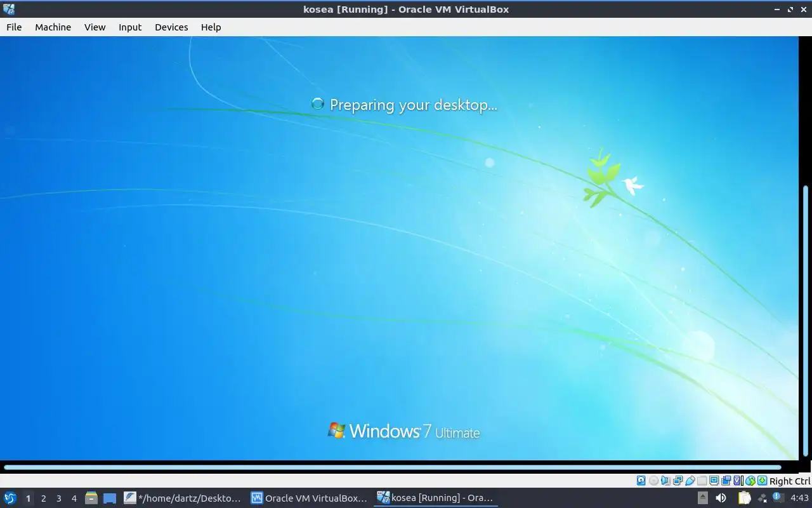Switch to workspace 1

(x=28, y=498)
